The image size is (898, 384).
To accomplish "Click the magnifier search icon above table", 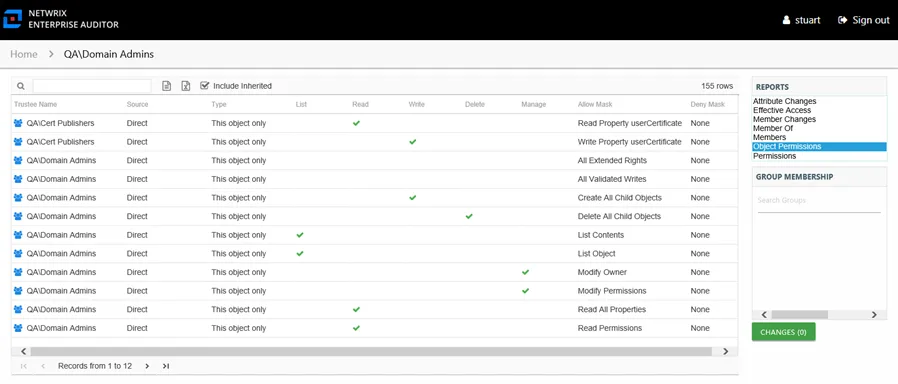I will [x=21, y=86].
